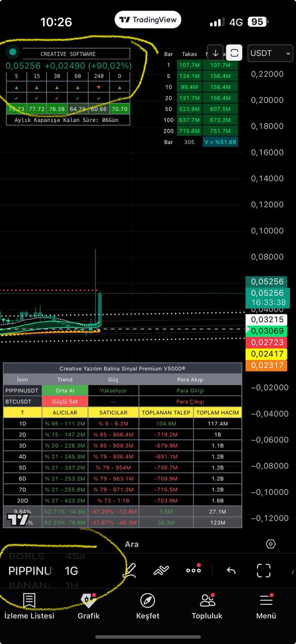Screen dimensions: 296x644
Task: Open the three-dot more options
Action: 194,570
